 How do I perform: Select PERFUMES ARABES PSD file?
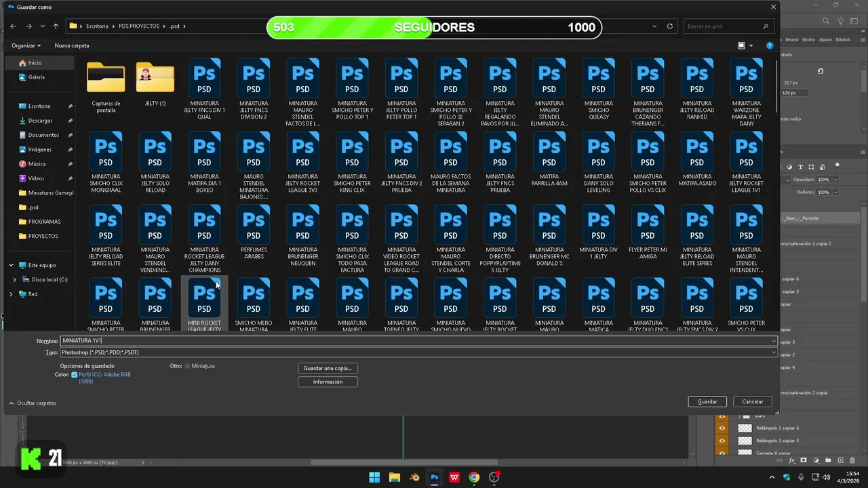point(254,233)
